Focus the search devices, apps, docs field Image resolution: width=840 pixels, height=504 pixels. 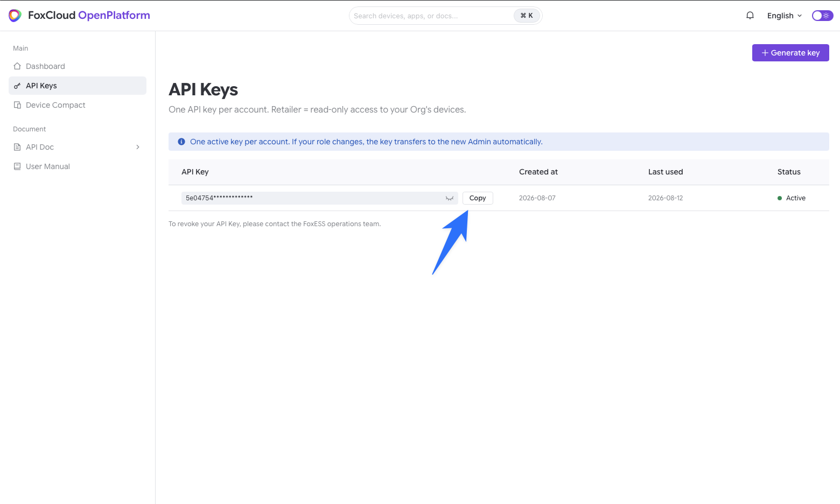(445, 16)
